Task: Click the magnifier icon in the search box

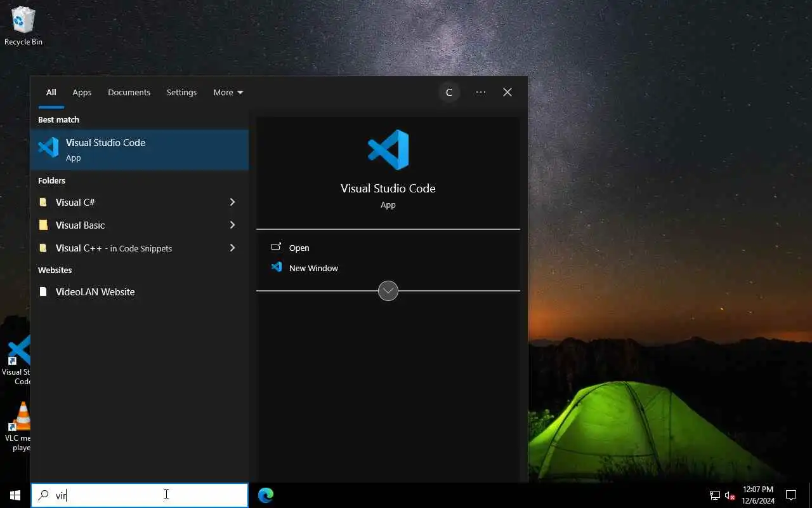Action: coord(43,495)
